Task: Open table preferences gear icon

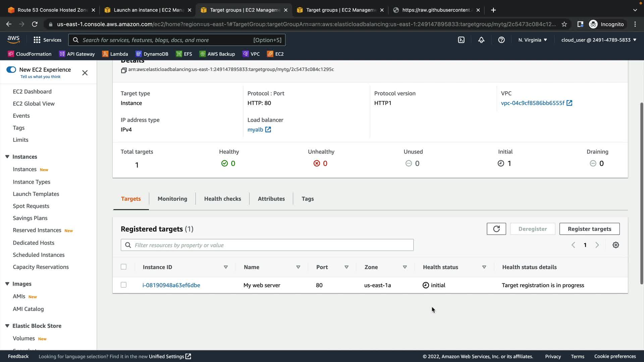Action: tap(615, 245)
